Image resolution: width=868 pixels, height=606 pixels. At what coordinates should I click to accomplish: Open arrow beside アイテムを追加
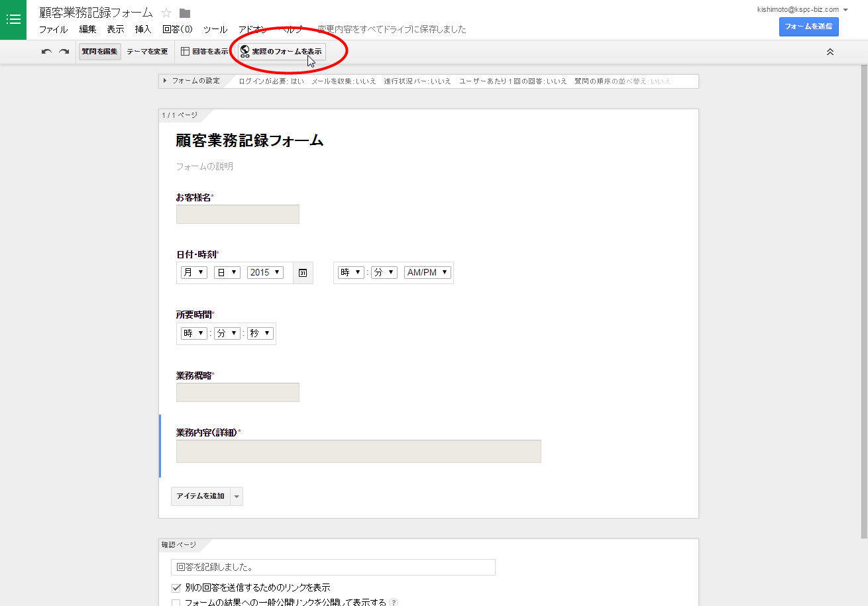pos(237,496)
